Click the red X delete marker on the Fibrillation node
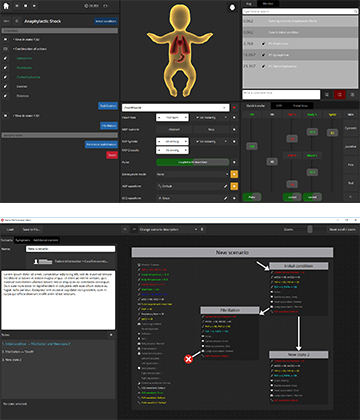This screenshot has height=420, width=360. 188,359
